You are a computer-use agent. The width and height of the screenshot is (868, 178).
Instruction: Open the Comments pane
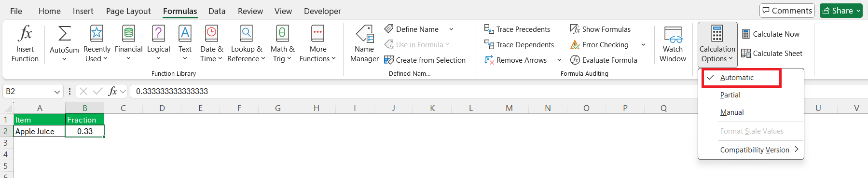coord(787,11)
